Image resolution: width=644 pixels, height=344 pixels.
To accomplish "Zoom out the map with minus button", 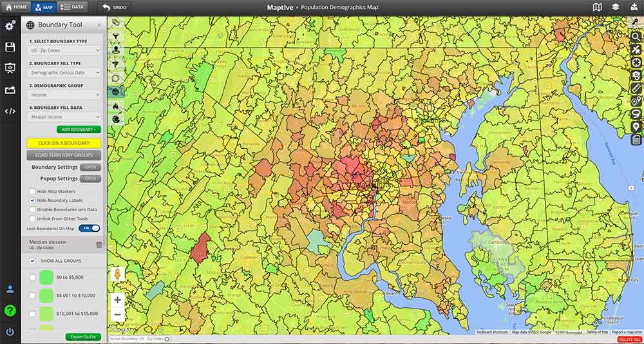I will (117, 315).
